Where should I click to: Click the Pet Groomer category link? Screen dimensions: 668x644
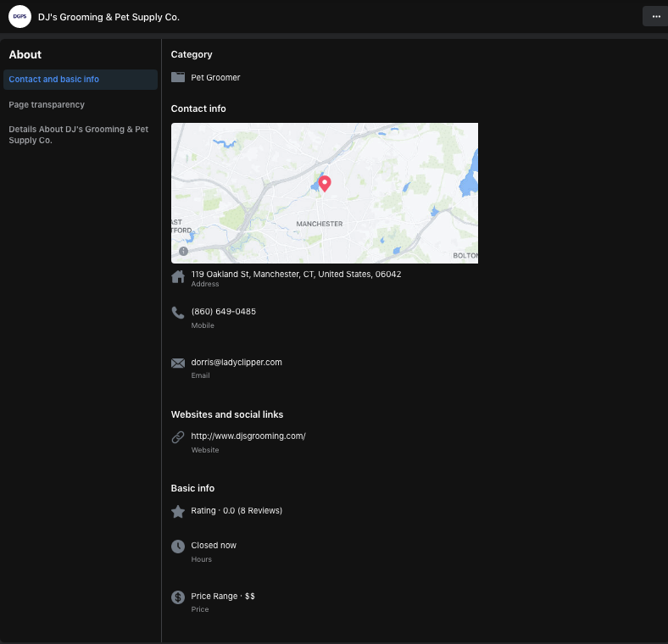pyautogui.click(x=215, y=77)
